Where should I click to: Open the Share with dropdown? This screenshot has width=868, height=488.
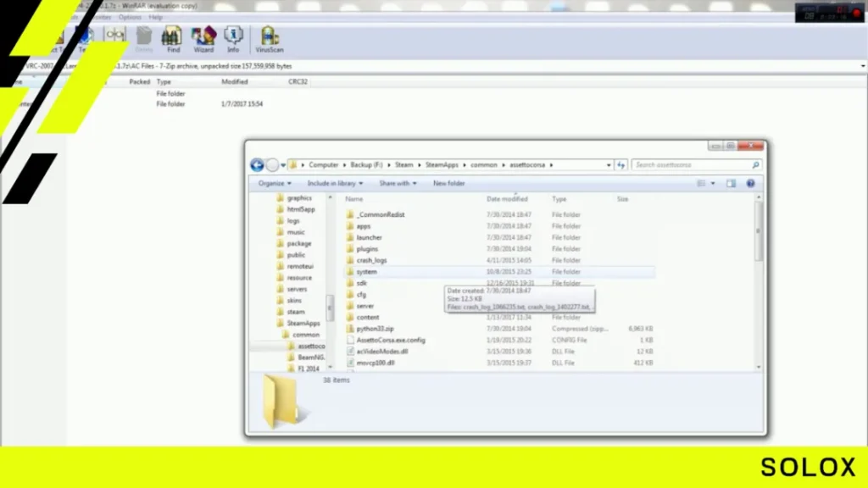click(398, 183)
